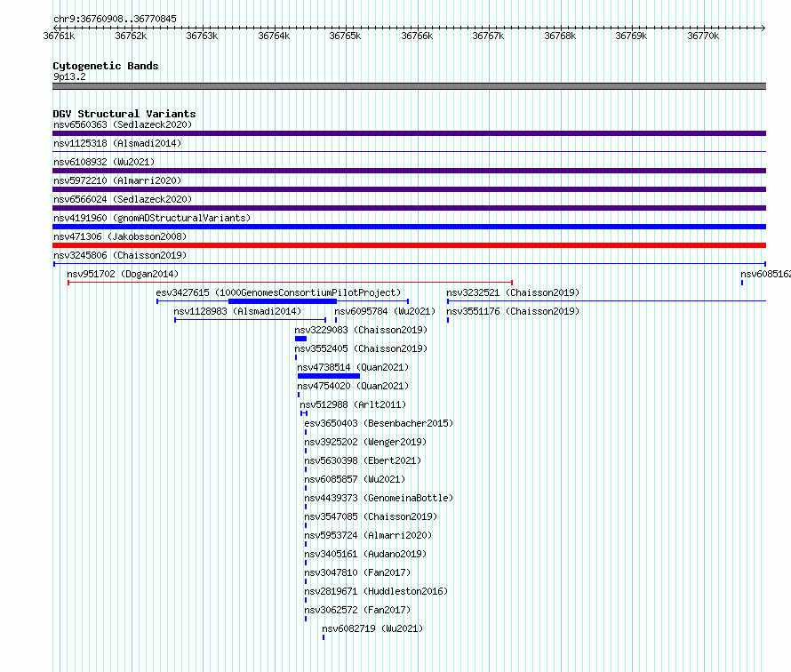Click the chr9:36760908..36770845 region label
The image size is (791, 672).
[115, 20]
